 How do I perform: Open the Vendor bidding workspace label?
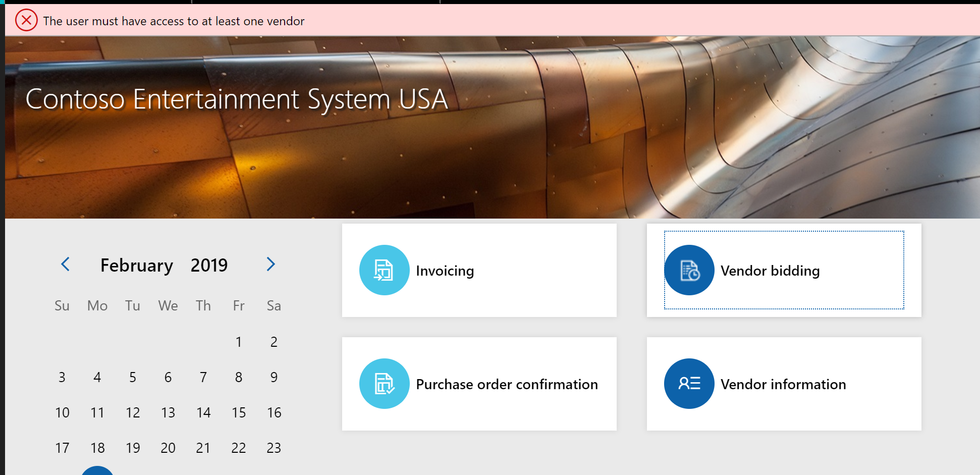pos(770,271)
